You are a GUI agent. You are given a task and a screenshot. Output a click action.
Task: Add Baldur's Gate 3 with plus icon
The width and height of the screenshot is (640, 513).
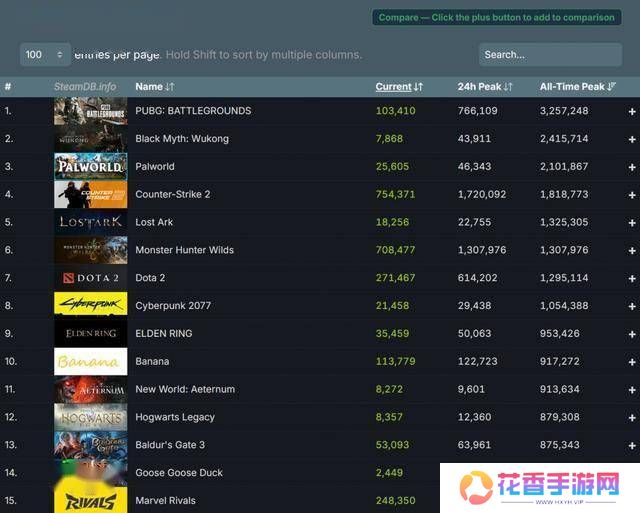click(631, 445)
